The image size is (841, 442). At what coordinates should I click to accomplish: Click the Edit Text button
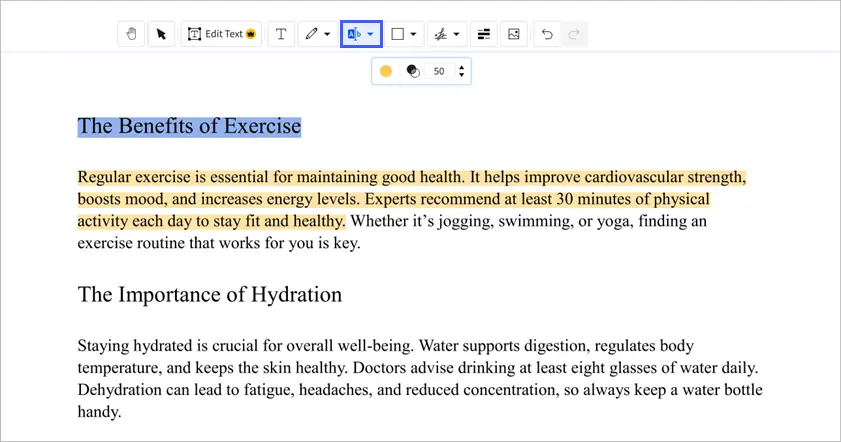(x=221, y=34)
